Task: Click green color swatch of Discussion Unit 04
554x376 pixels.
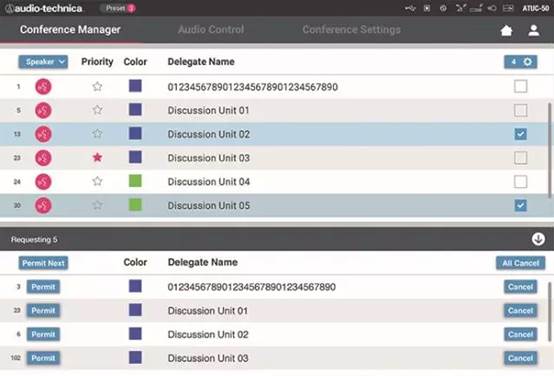Action: pyautogui.click(x=135, y=181)
